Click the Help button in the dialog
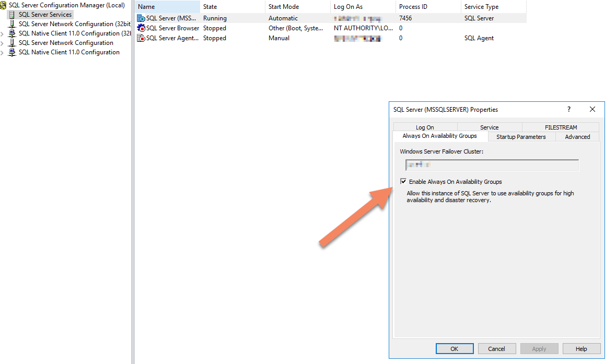 [581, 349]
